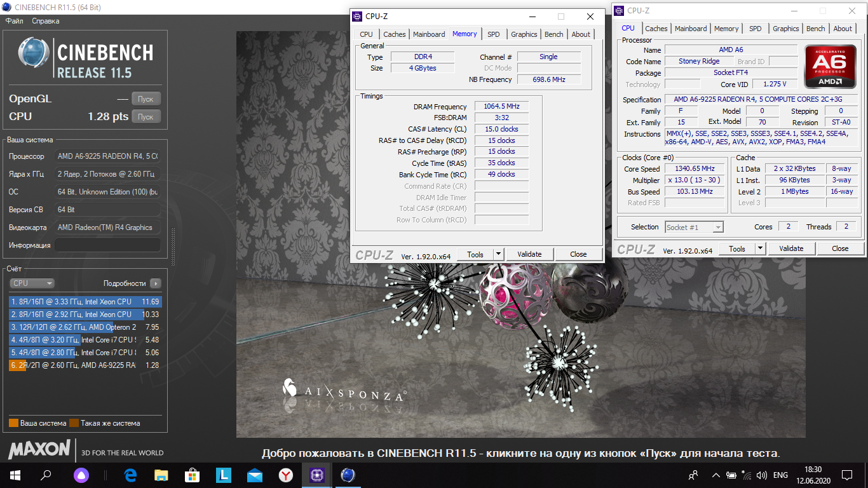This screenshot has width=868, height=488.
Task: Open the CPU ranking dropdown
Action: pos(32,283)
